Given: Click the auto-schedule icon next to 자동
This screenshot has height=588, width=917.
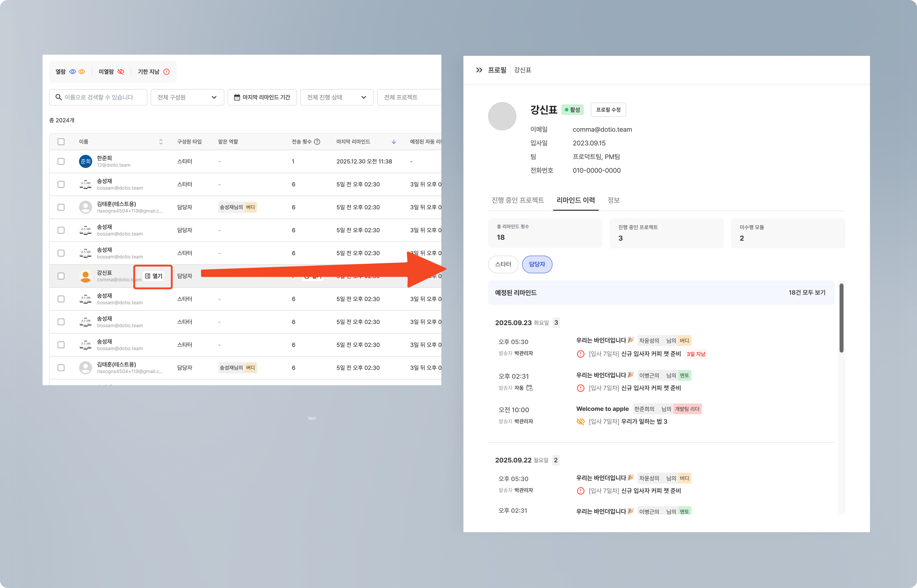Looking at the screenshot, I should click(x=529, y=388).
